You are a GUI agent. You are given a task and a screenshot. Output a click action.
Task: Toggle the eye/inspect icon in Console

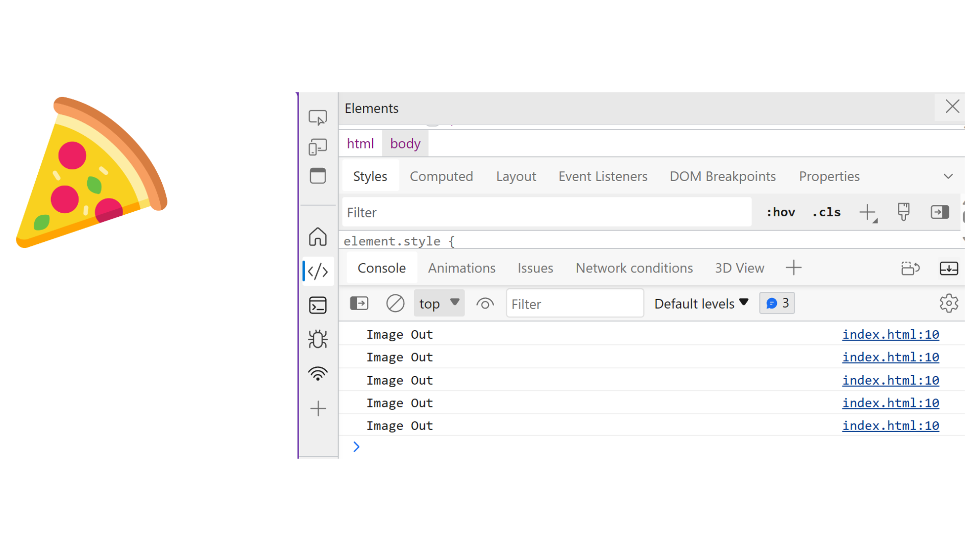click(484, 304)
